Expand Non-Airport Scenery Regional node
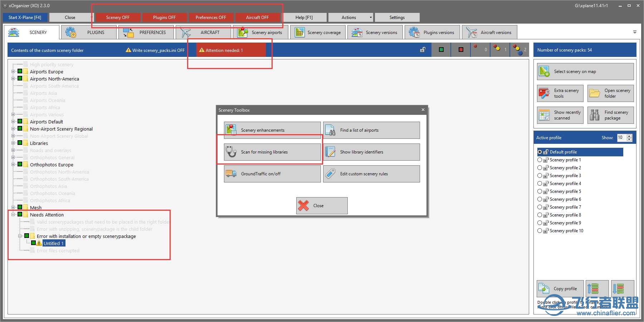Image resolution: width=644 pixels, height=322 pixels. click(13, 129)
